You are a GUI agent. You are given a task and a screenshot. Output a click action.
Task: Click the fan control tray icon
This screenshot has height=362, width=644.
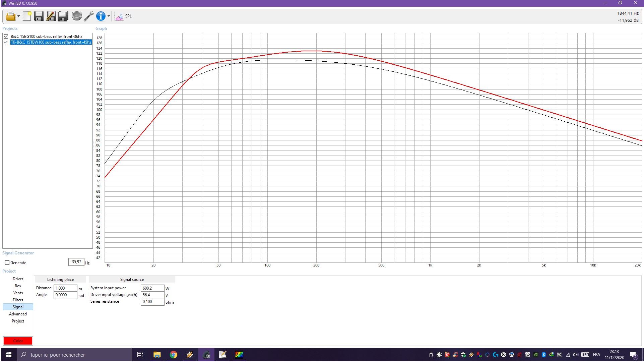tap(439, 355)
